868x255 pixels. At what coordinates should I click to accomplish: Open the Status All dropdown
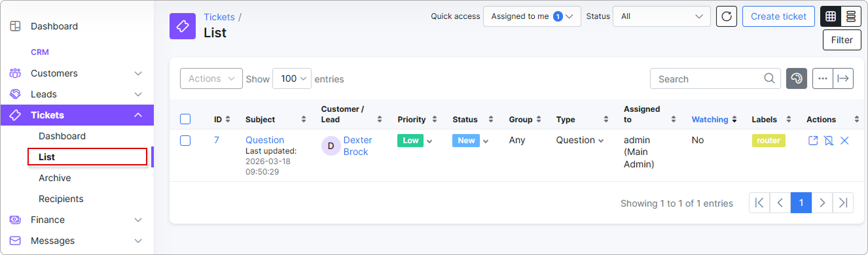(662, 16)
